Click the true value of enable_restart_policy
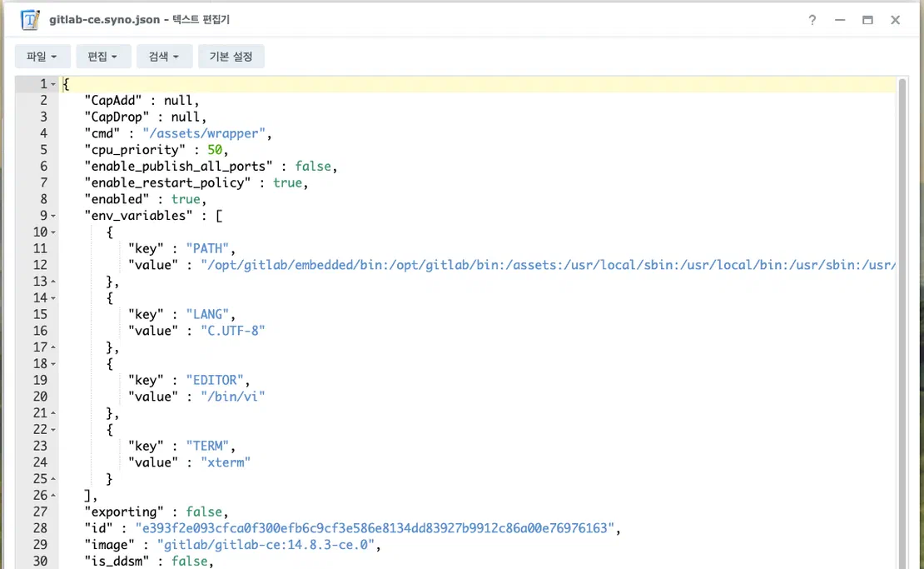 tap(287, 182)
